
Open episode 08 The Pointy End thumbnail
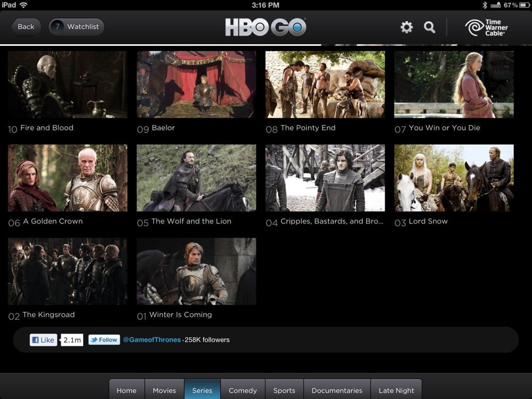click(x=325, y=85)
